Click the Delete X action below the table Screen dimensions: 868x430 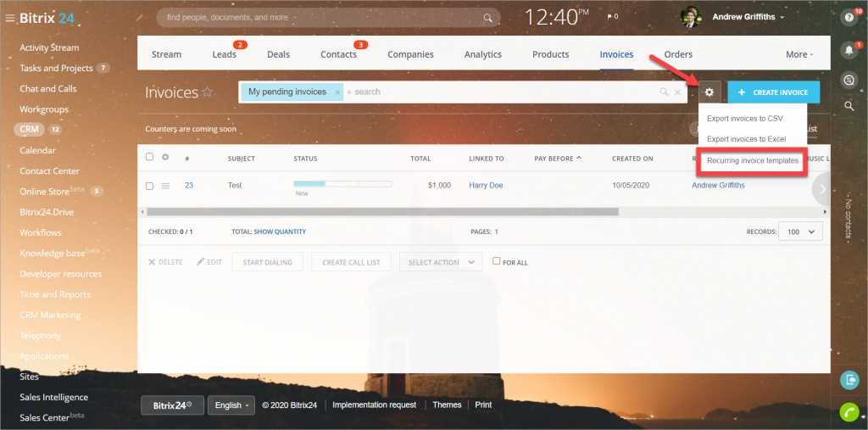[165, 262]
